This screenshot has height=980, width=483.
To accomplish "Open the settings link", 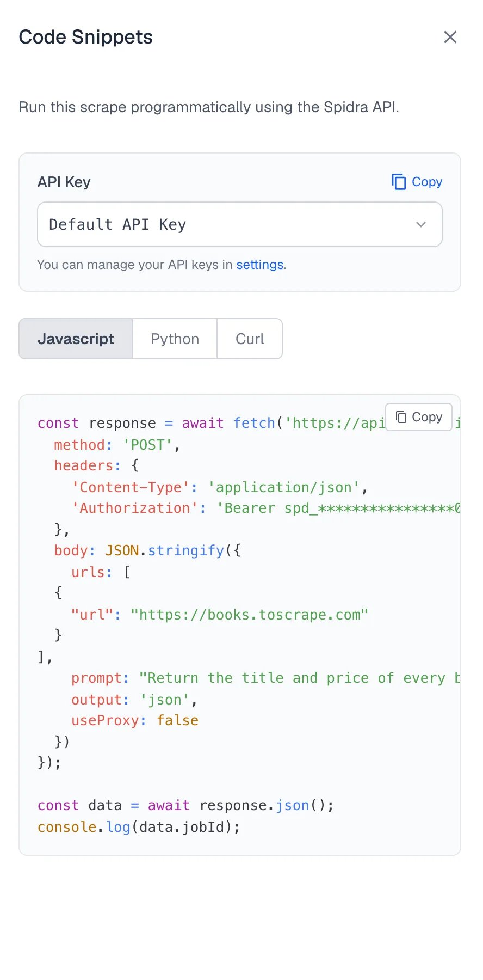I will tap(259, 265).
